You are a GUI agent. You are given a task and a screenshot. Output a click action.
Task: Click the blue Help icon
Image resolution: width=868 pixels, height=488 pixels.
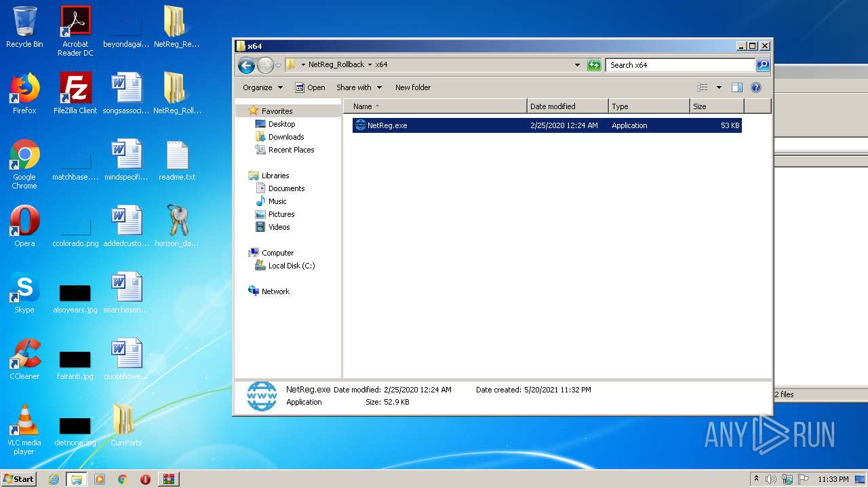coord(756,87)
